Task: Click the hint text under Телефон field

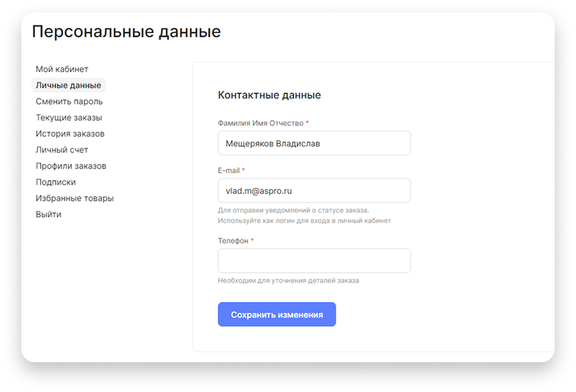Action: tap(288, 281)
